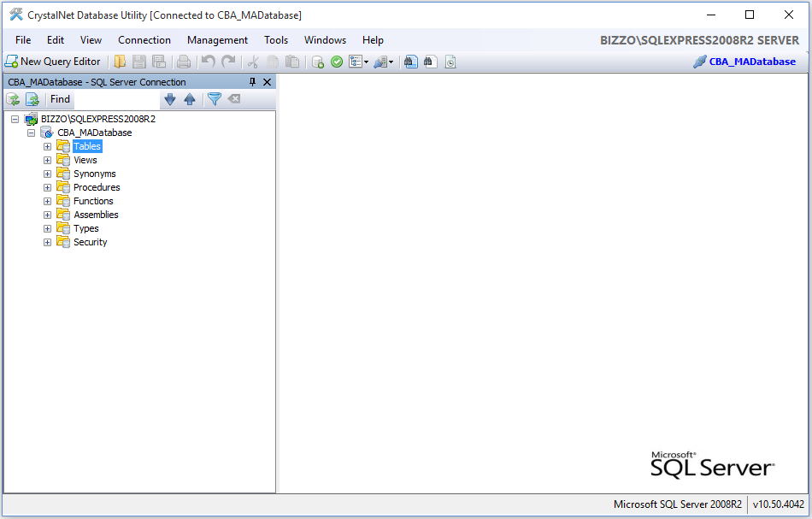The image size is (812, 519).
Task: Click the save floppy disk icon
Action: (x=138, y=62)
